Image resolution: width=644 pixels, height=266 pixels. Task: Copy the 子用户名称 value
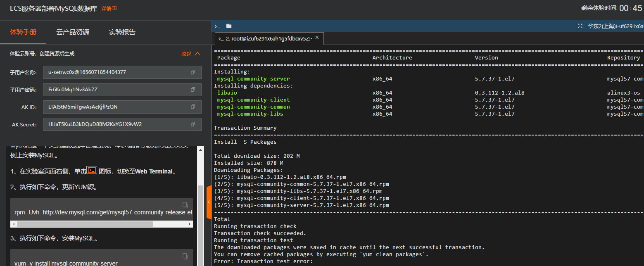193,72
